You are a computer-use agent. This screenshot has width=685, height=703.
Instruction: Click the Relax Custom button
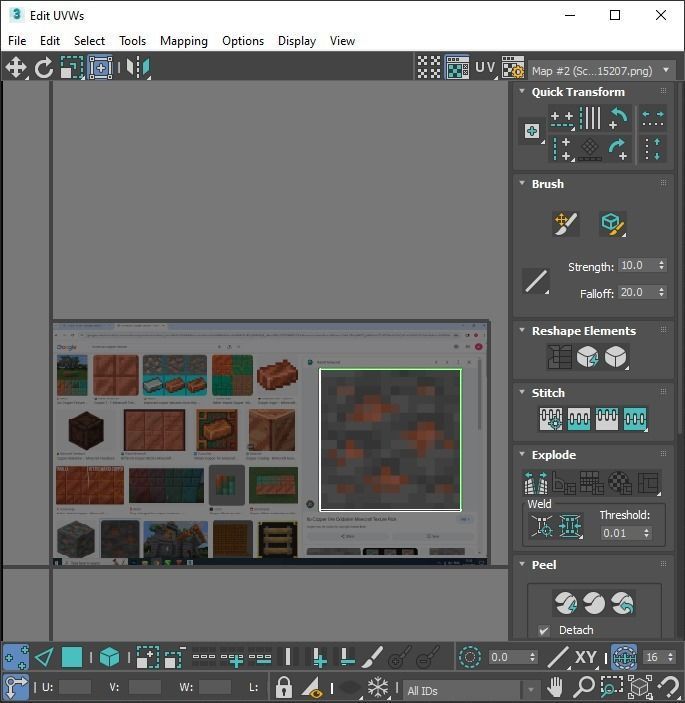[616, 357]
